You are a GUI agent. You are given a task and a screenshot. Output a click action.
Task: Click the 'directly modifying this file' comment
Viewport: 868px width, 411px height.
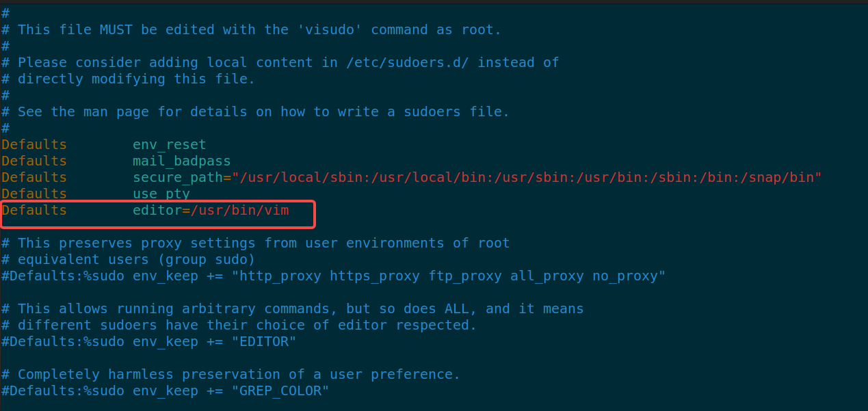click(x=128, y=79)
